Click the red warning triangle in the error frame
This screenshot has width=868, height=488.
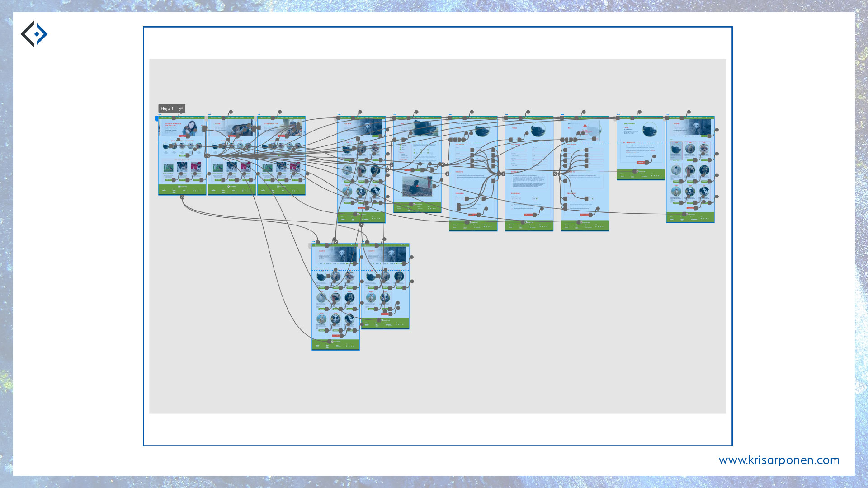click(x=585, y=126)
